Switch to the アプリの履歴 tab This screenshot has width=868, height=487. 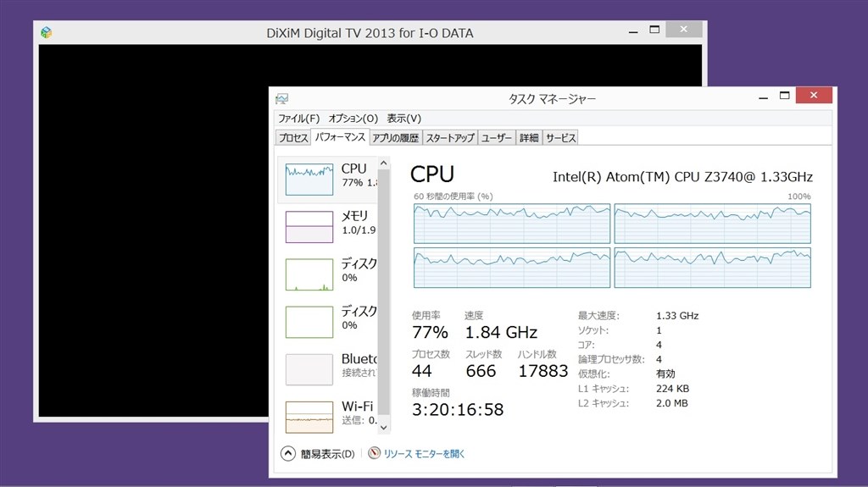395,138
